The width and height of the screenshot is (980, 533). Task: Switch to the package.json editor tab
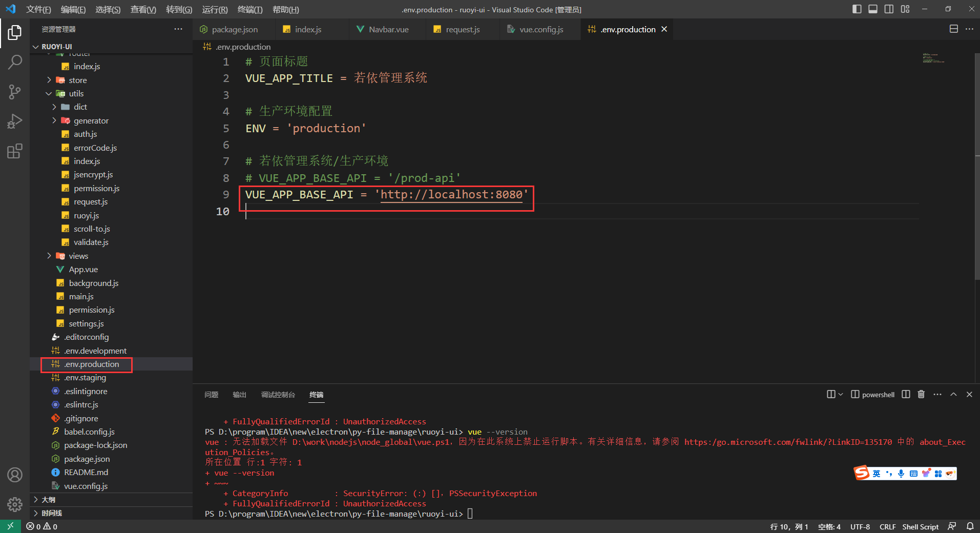pos(234,29)
